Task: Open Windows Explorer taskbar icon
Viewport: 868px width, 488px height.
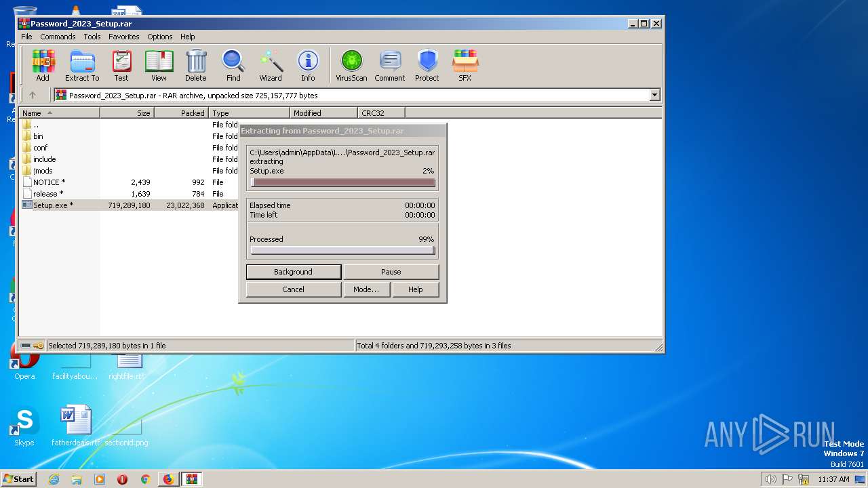Action: point(77,479)
